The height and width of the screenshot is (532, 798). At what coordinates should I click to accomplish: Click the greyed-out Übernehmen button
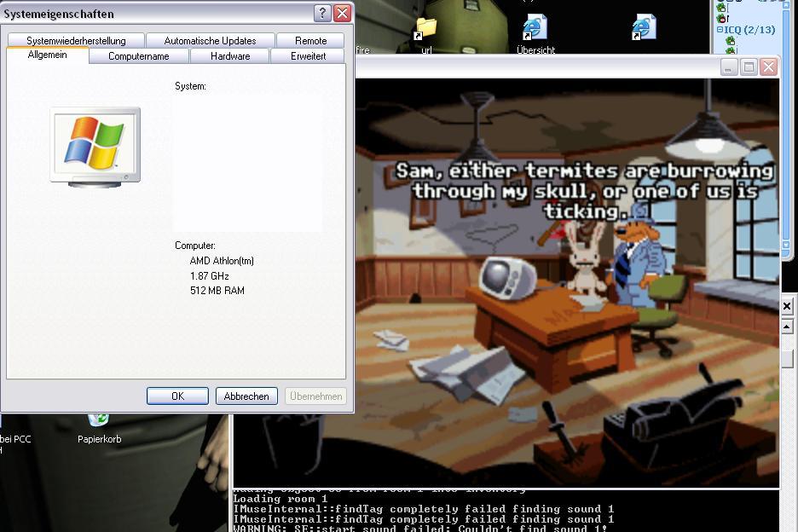(315, 396)
